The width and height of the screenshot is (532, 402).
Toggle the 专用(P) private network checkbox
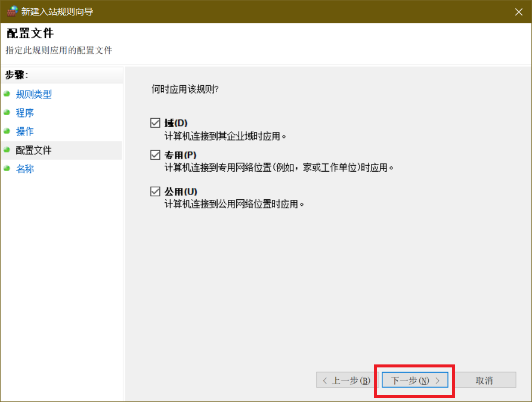(156, 156)
